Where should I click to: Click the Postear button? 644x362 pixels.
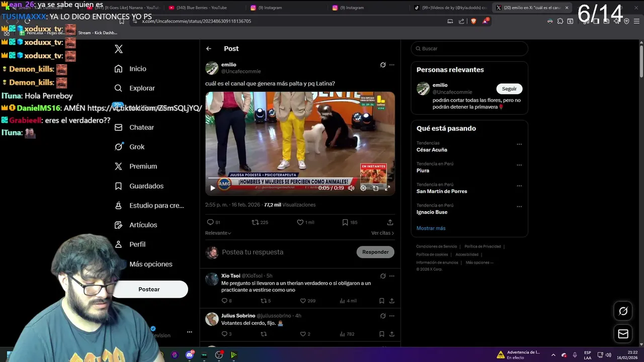[x=149, y=289]
